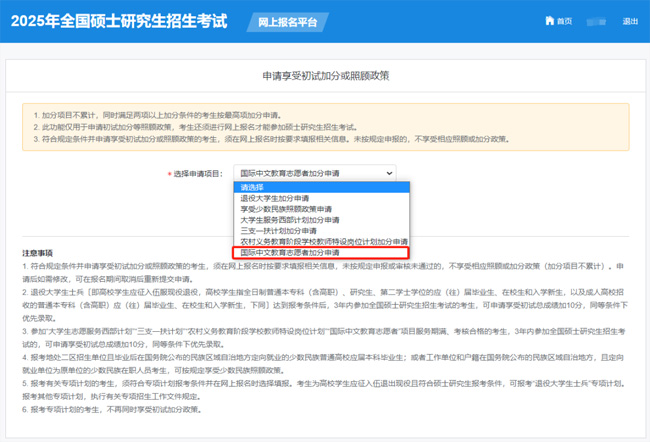Select 退役大学生加分申请 option
Image resolution: width=650 pixels, height=442 pixels.
pos(275,198)
